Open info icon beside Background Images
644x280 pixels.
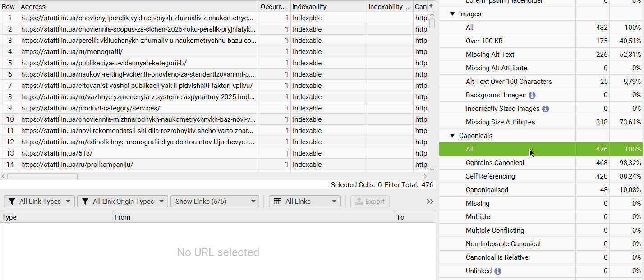click(532, 95)
